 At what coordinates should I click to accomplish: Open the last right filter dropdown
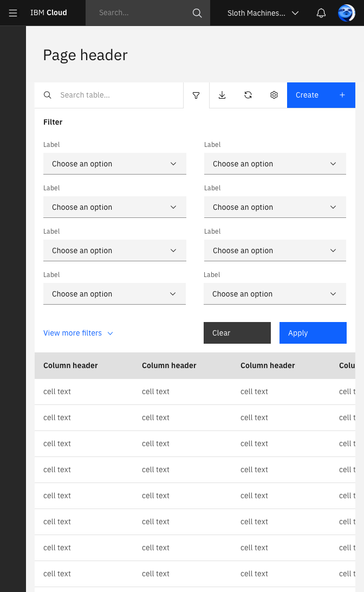(275, 294)
